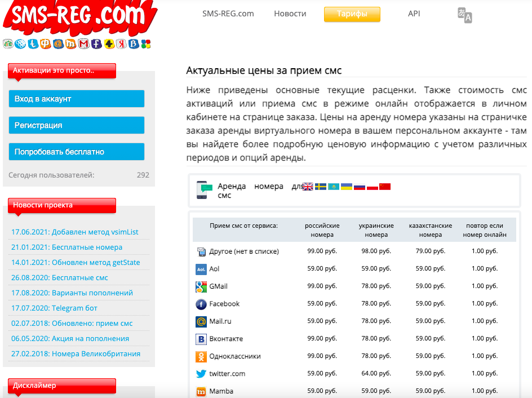Click the Аренда номера для смс label

259,191
